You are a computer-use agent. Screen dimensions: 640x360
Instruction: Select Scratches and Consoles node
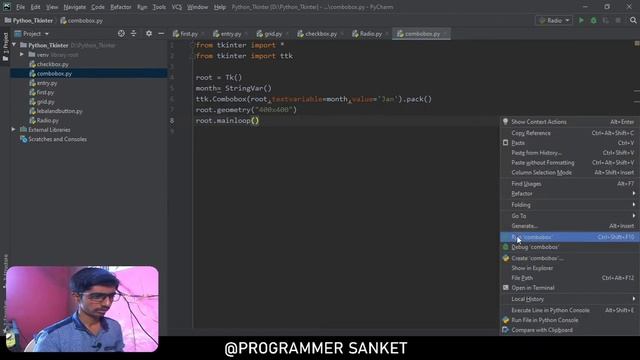click(x=57, y=139)
